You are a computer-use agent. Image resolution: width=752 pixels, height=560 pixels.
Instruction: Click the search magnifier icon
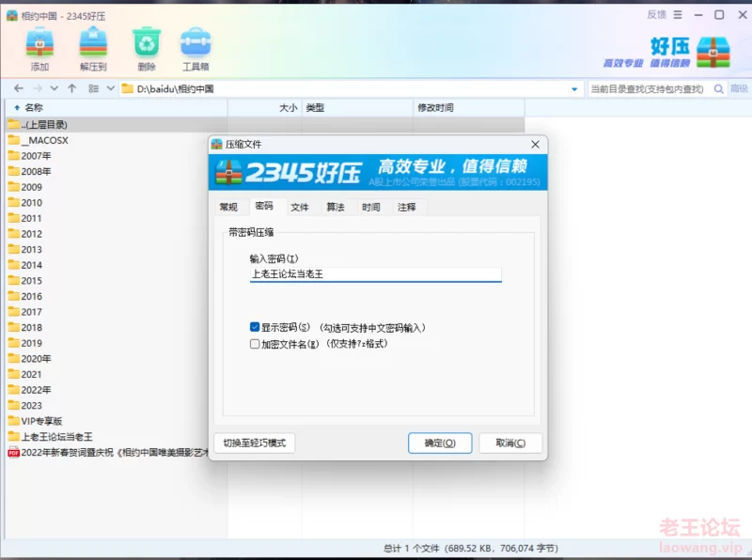tap(718, 88)
